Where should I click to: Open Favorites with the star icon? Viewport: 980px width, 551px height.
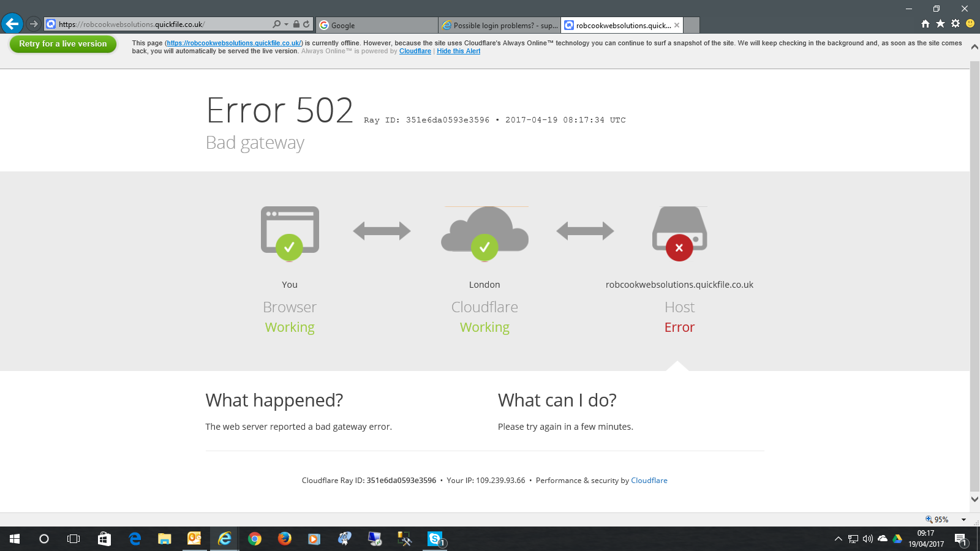940,24
